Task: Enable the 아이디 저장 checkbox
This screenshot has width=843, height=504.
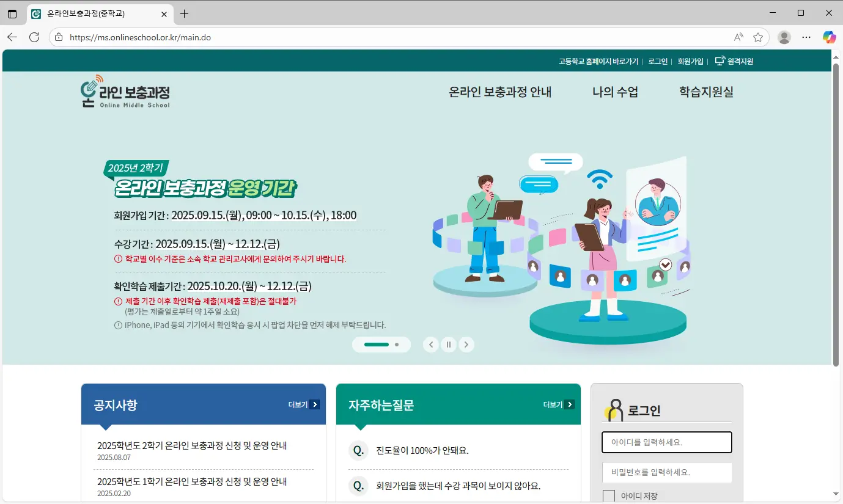Action: pos(609,496)
